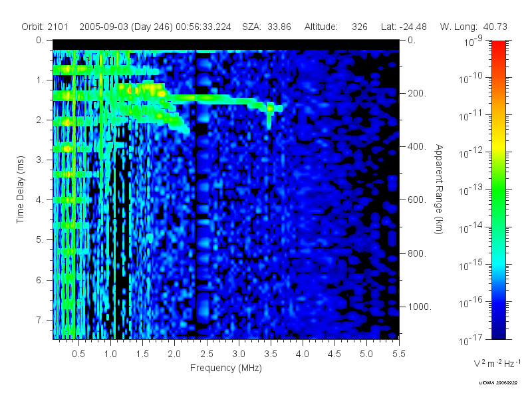Click the '5.' time delay tick label
Viewport: 532px width, 399px height.
[x=41, y=239]
